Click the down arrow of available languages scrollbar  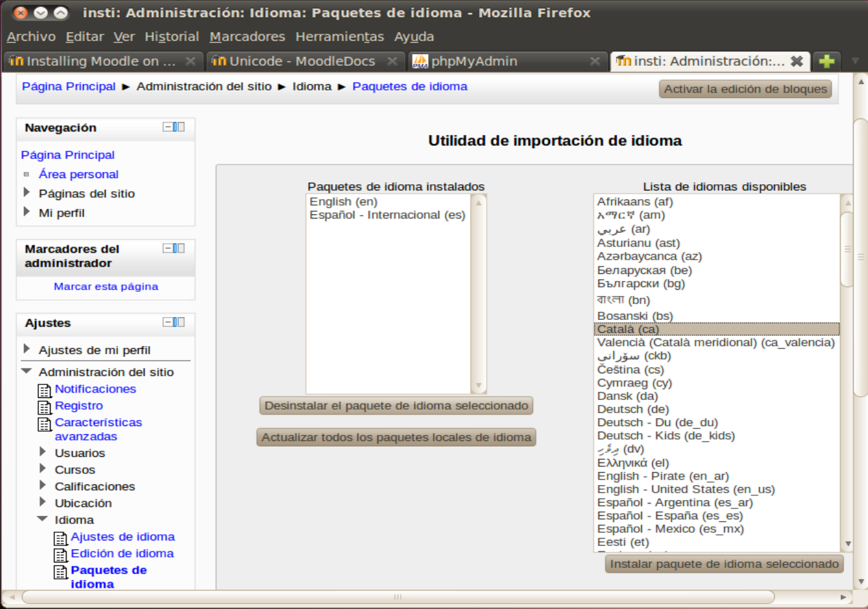click(847, 544)
